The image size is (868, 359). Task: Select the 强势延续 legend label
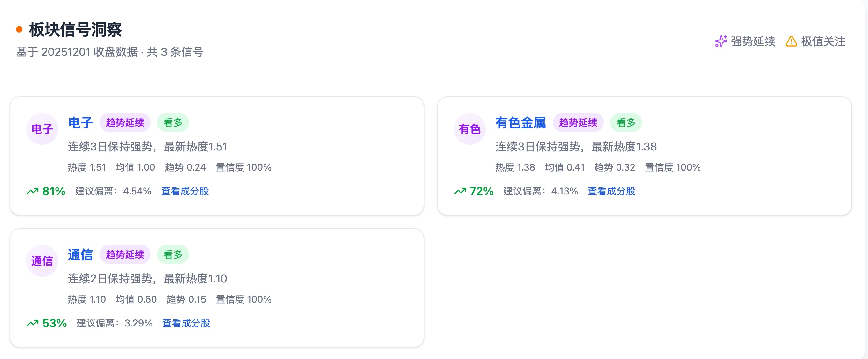[x=753, y=41]
